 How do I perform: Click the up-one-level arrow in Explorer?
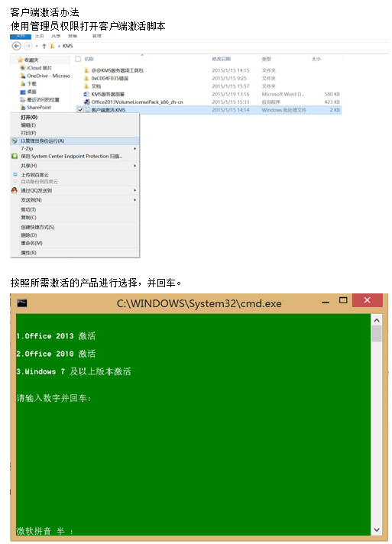click(x=44, y=46)
